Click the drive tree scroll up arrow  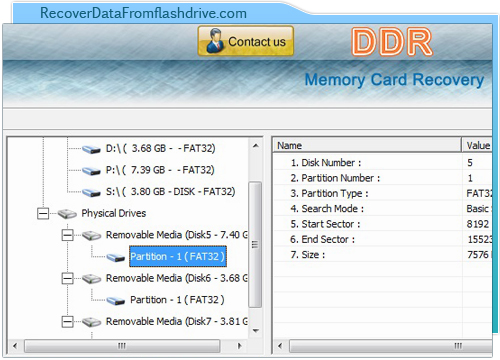click(x=256, y=146)
